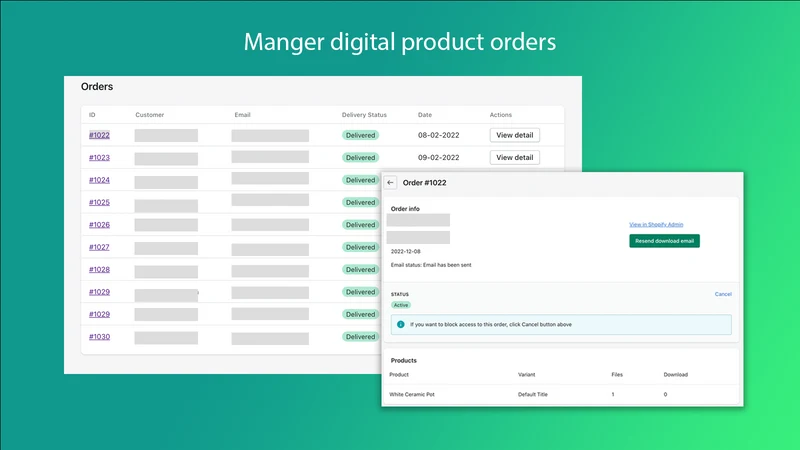
Task: Open order #1026 link
Action: tap(99, 225)
